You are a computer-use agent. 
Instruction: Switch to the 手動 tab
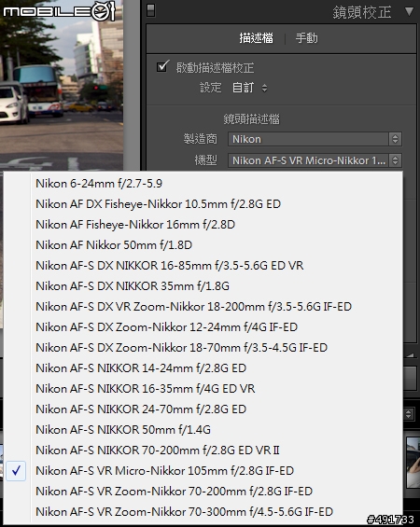pos(306,38)
